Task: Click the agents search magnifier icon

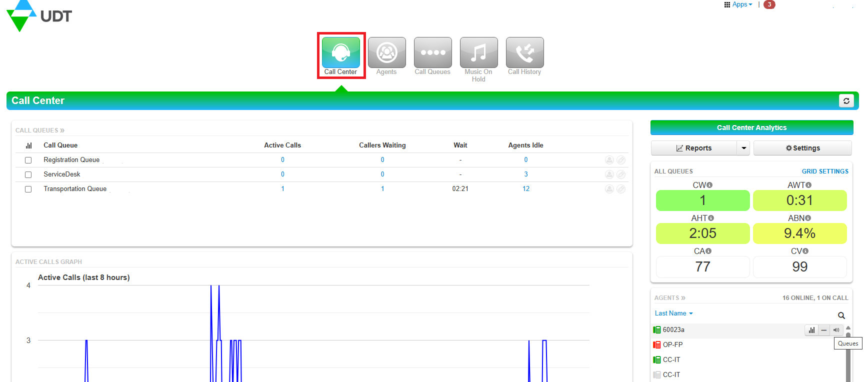Action: (841, 315)
